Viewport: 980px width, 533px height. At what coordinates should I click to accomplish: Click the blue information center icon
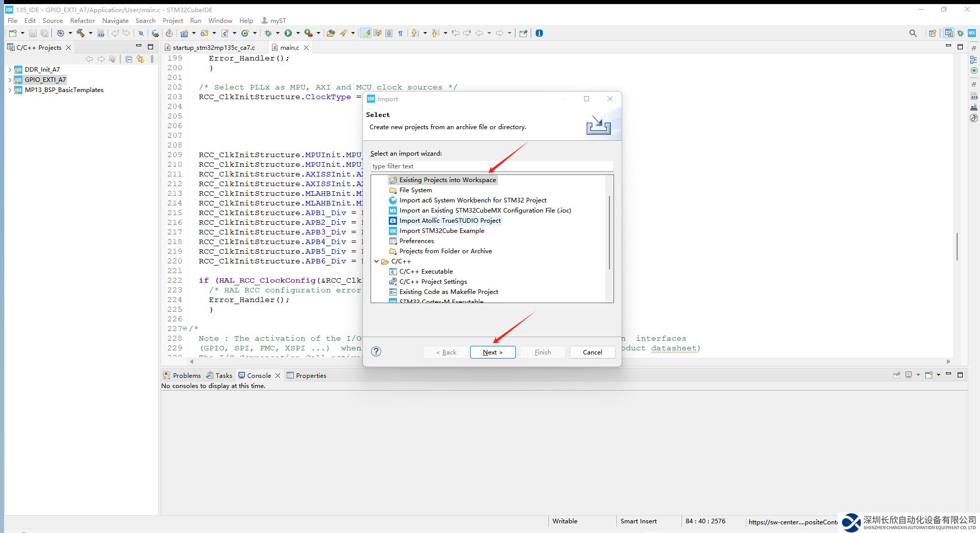click(x=539, y=33)
